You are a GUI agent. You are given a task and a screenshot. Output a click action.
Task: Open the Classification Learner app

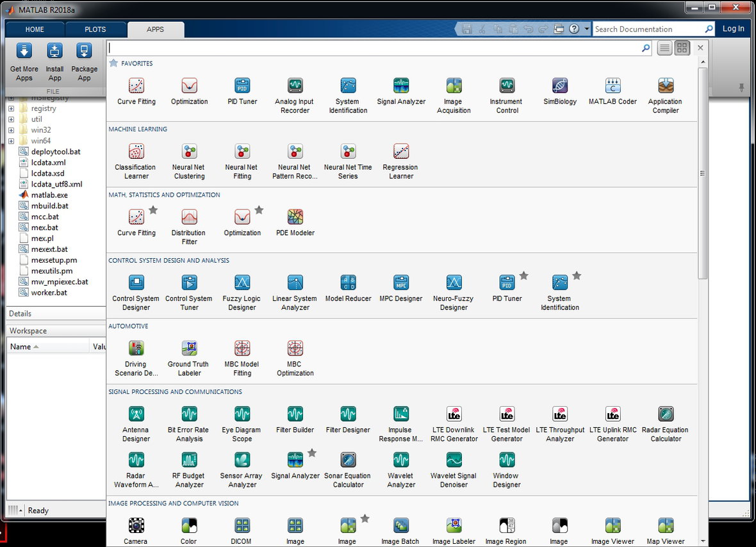pos(135,161)
